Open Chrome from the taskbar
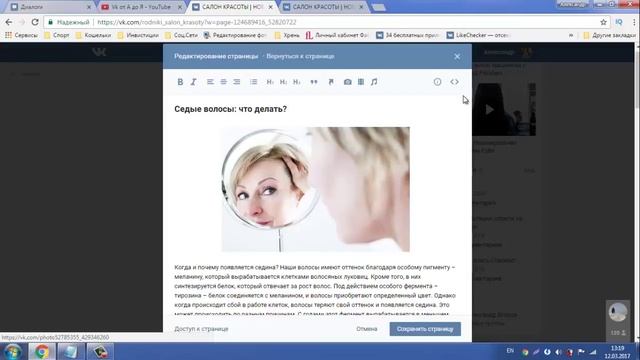Screen dimensions: 640x360 (x=41, y=351)
